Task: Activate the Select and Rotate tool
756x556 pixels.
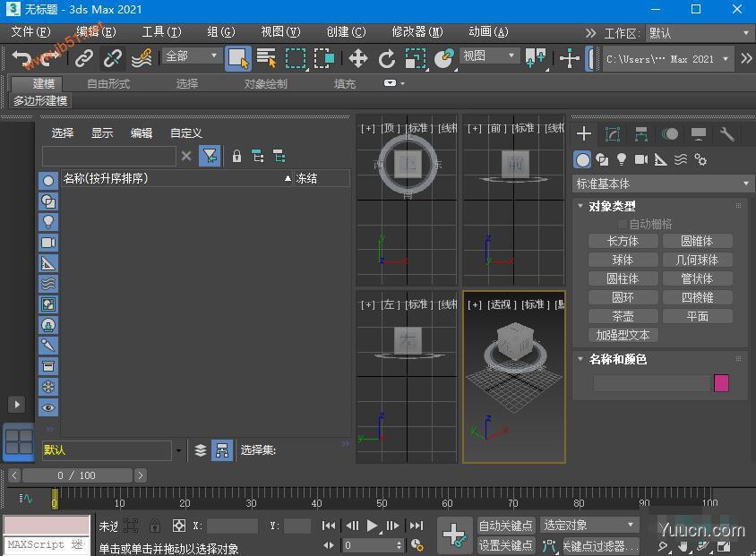Action: (x=388, y=56)
